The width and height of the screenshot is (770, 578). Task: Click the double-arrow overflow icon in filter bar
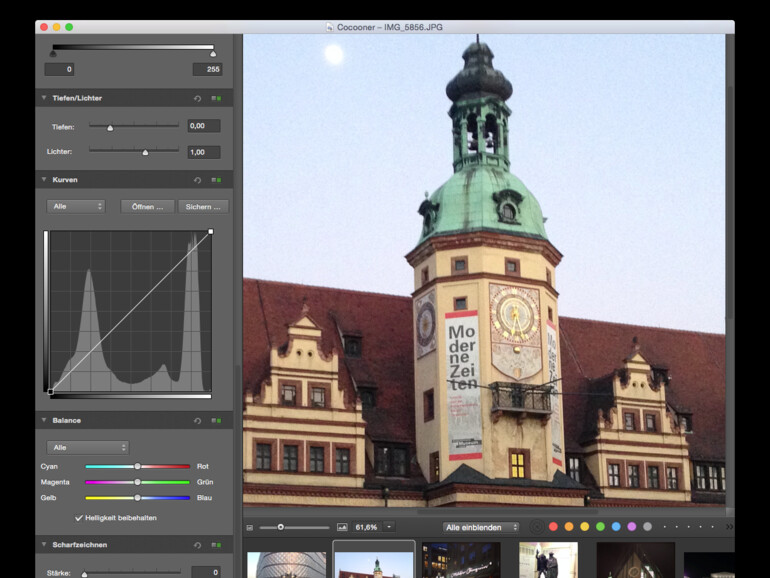coord(729,527)
